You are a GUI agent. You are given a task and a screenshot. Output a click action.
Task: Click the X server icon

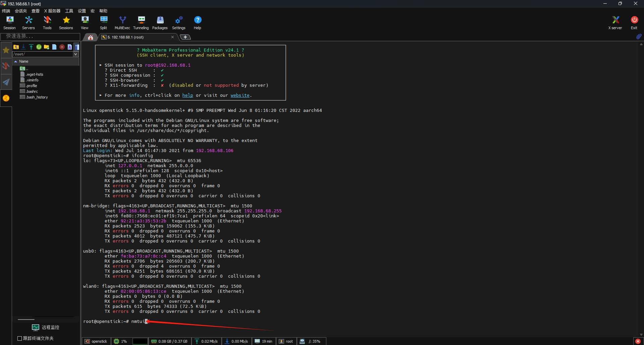[x=615, y=23]
